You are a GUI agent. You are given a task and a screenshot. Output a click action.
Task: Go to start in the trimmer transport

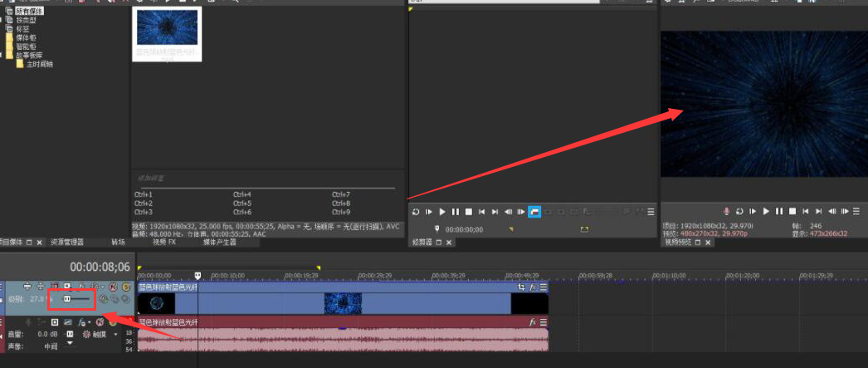(x=481, y=212)
